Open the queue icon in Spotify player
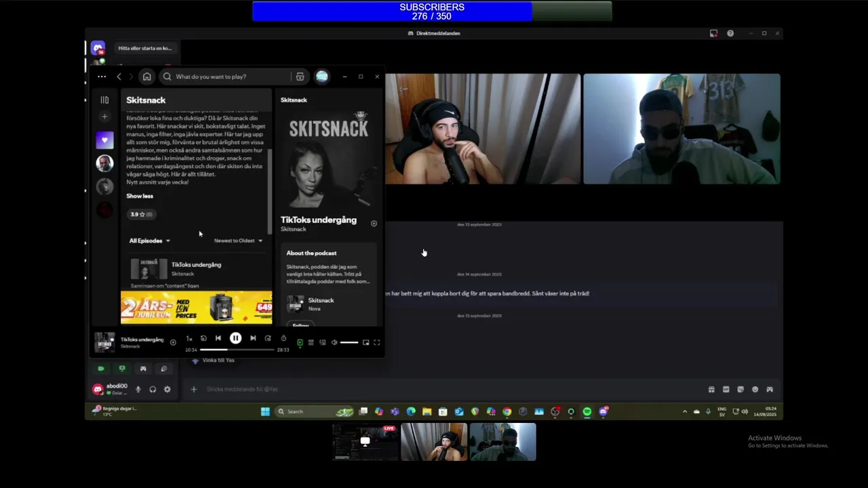This screenshot has height=488, width=868. [x=311, y=342]
